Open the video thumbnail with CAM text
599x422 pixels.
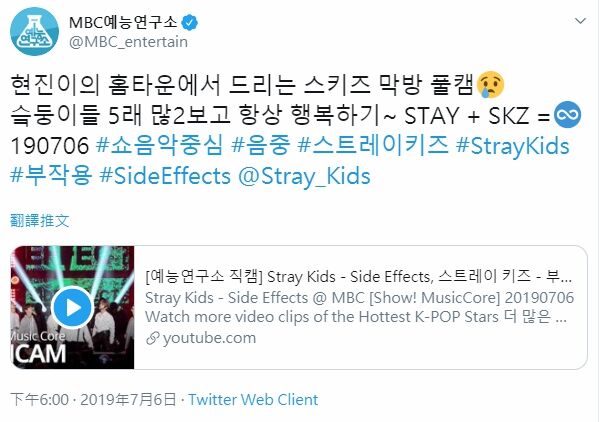tap(73, 307)
